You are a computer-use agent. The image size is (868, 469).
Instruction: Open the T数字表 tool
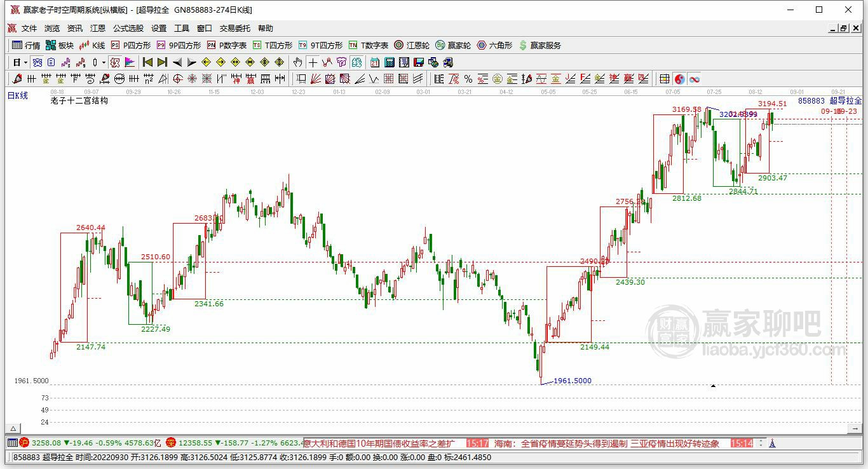(369, 45)
